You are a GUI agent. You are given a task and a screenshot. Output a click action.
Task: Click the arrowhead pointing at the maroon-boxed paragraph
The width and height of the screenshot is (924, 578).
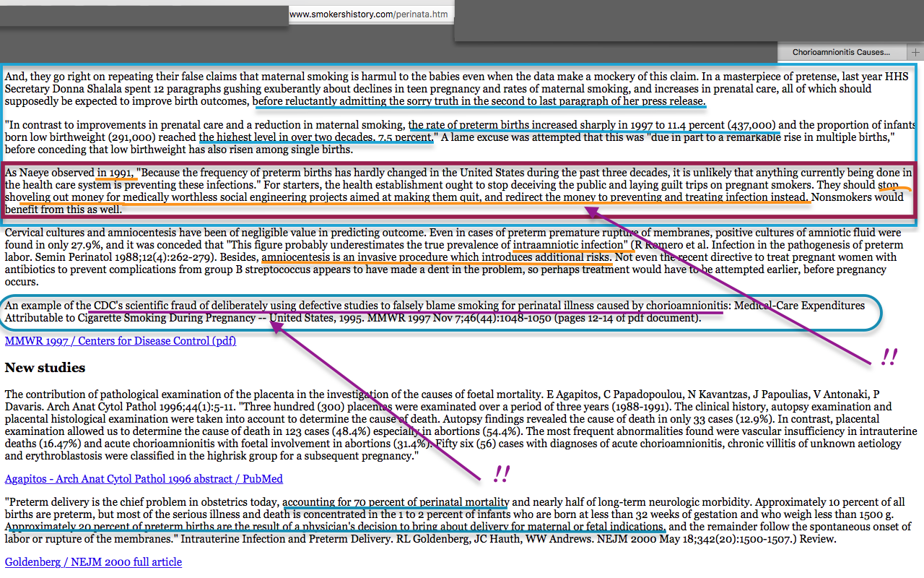coord(590,211)
